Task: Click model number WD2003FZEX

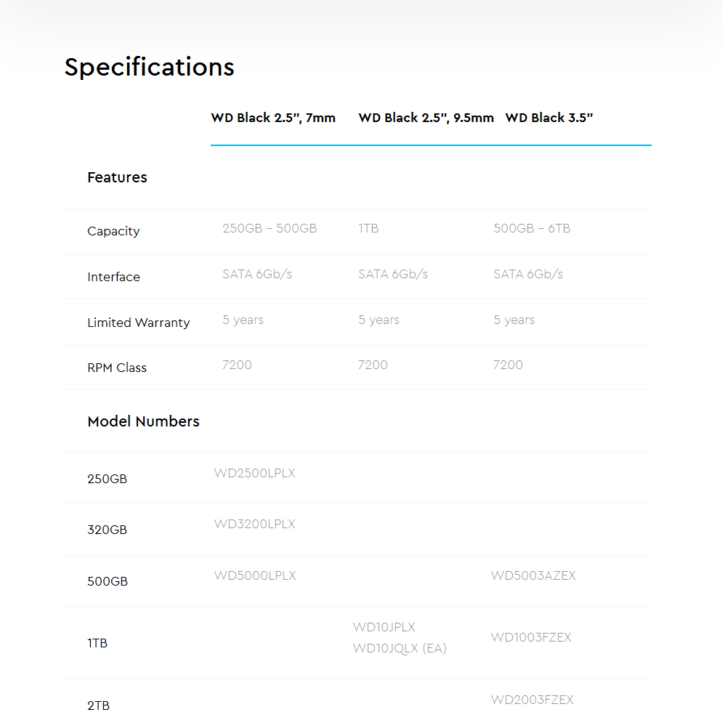Action: [532, 700]
